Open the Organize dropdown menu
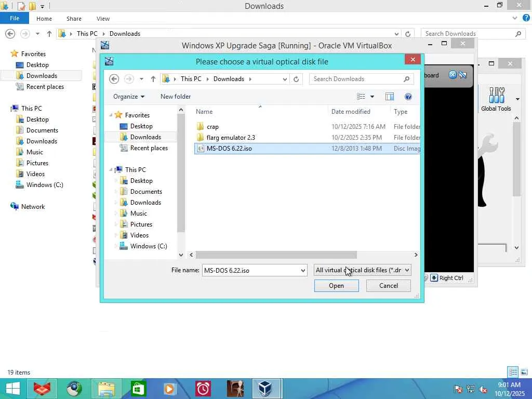 [x=129, y=97]
